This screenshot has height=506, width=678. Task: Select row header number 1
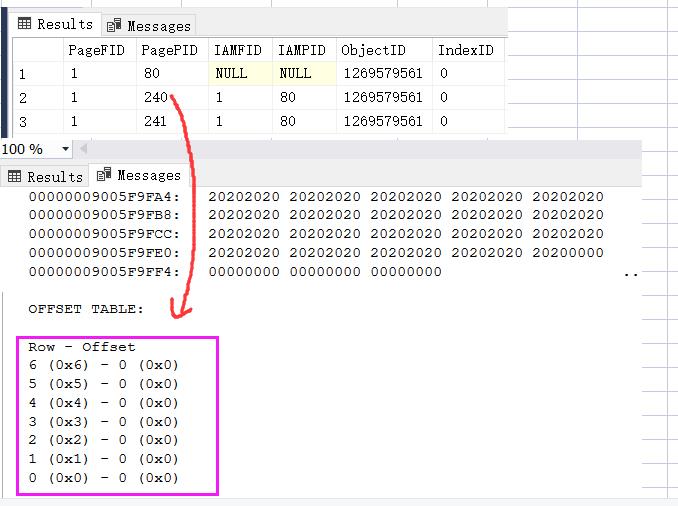pyautogui.click(x=38, y=74)
